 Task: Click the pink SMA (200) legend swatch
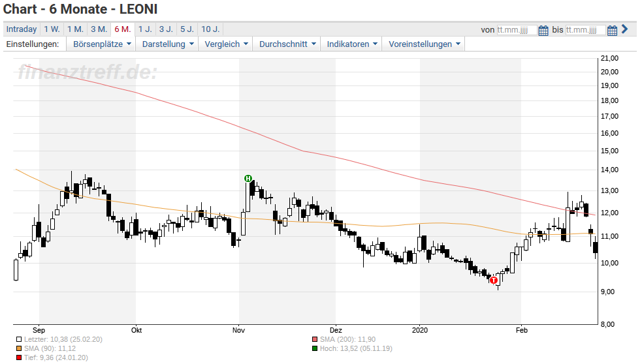[x=314, y=339]
